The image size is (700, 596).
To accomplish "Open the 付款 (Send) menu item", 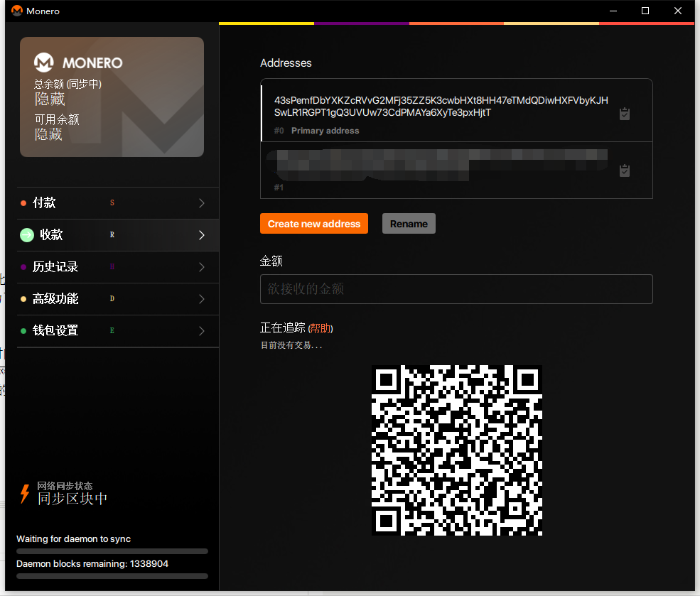I will (x=118, y=203).
